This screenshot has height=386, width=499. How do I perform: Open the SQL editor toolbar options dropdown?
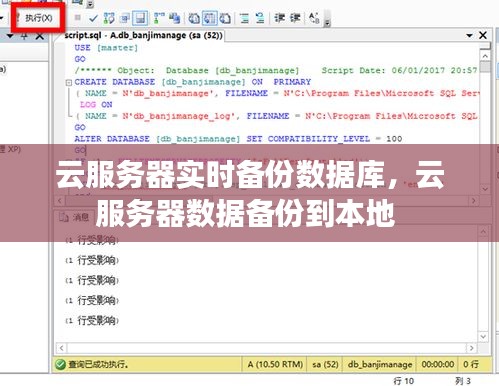pyautogui.click(x=327, y=22)
